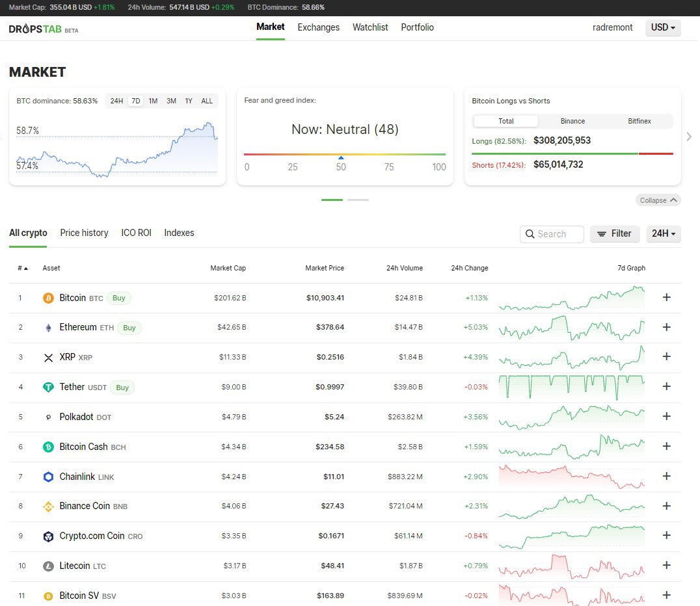Add Ethereum with its plus icon
This screenshot has height=606, width=700.
pyautogui.click(x=667, y=327)
